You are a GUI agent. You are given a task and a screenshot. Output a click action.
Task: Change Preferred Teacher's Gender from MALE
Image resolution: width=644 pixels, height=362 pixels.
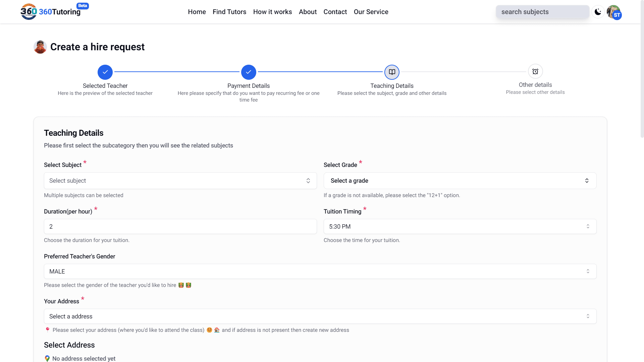(x=320, y=271)
